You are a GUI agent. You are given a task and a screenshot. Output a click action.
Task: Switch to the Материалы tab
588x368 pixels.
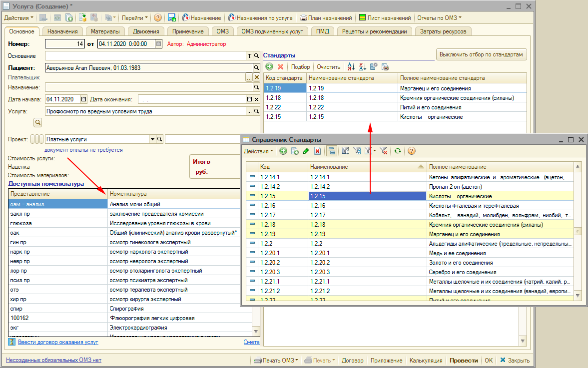pyautogui.click(x=105, y=31)
